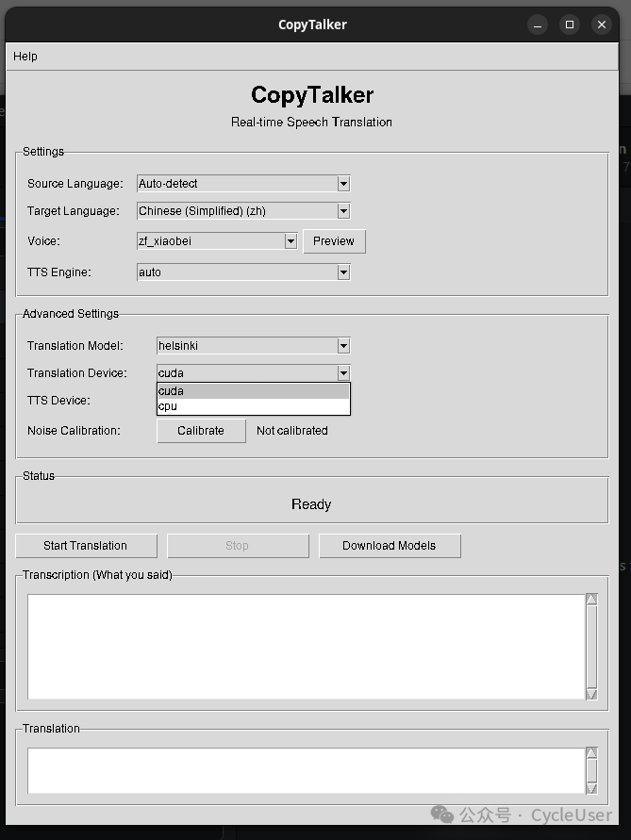Click Translation scrollbar down arrow
Image resolution: width=631 pixels, height=840 pixels.
pos(591,788)
